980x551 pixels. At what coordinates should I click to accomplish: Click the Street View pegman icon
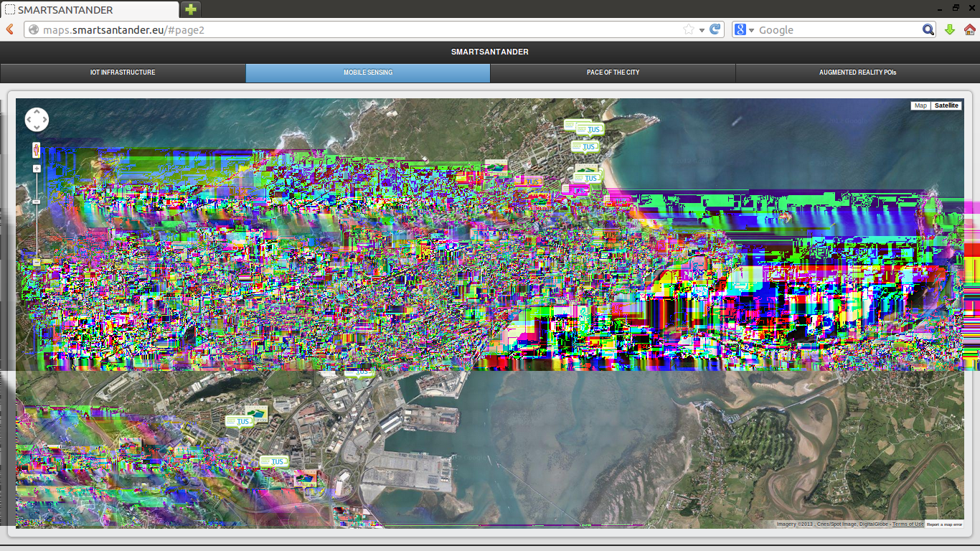37,150
